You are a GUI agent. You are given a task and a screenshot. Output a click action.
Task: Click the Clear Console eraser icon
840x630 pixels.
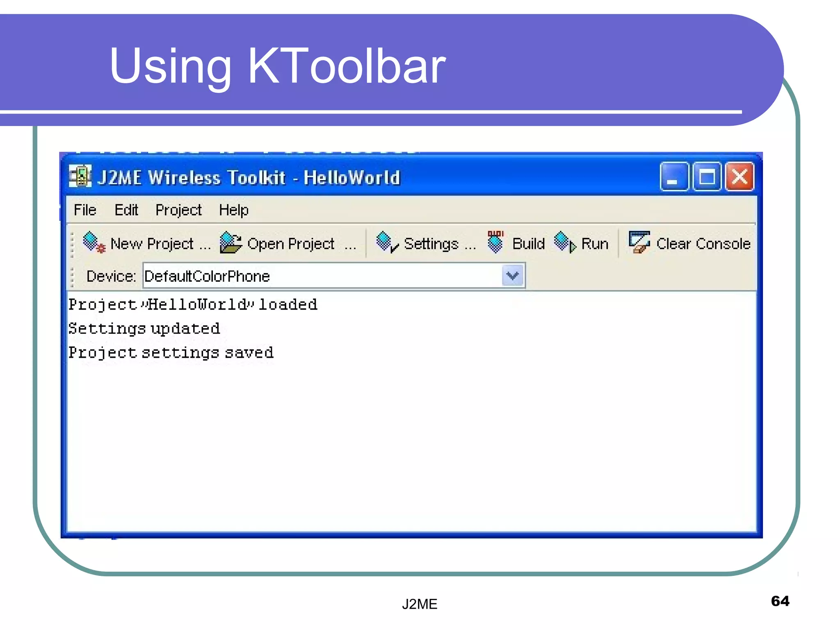pos(639,242)
